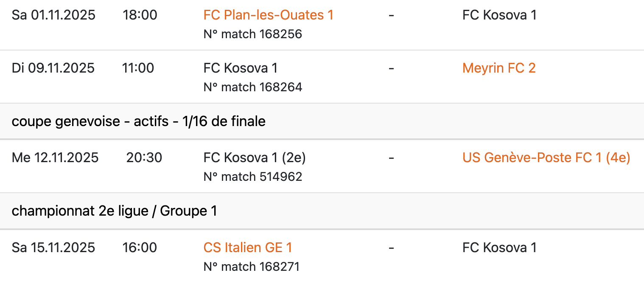
Task: Click the Me 12.11.2025 date
Action: 55,158
